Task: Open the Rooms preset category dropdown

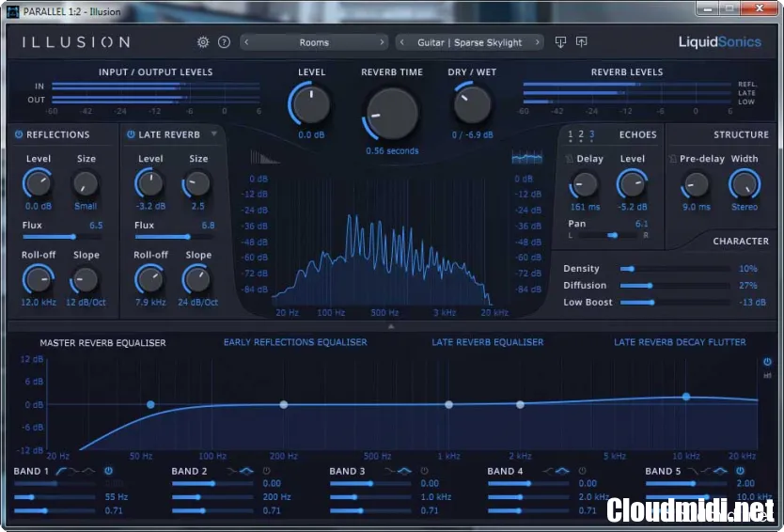Action: 314,42
